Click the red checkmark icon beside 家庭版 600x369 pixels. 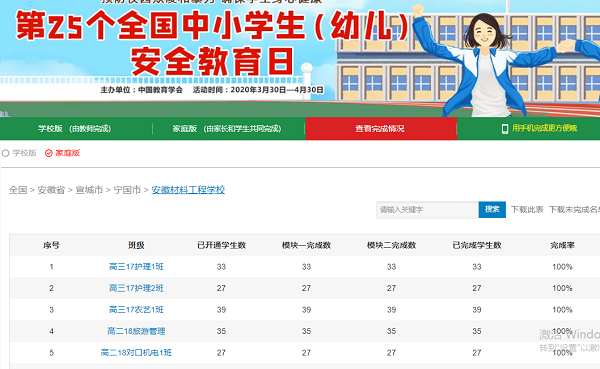point(49,153)
